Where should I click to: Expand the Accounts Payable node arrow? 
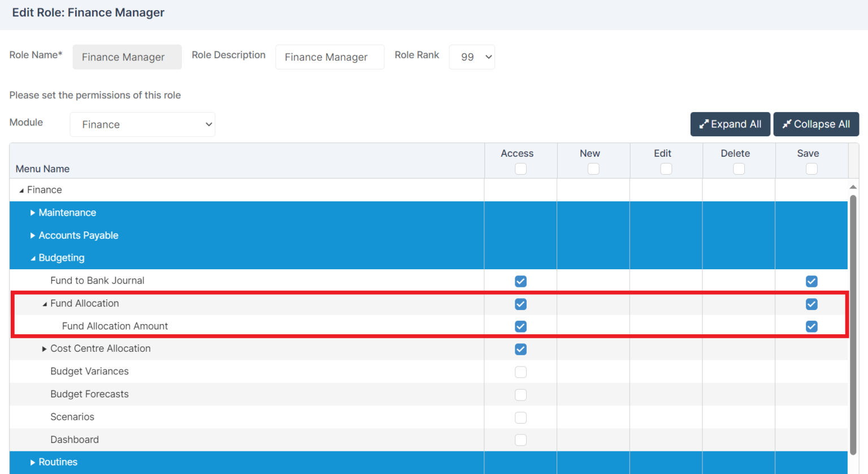(x=33, y=235)
